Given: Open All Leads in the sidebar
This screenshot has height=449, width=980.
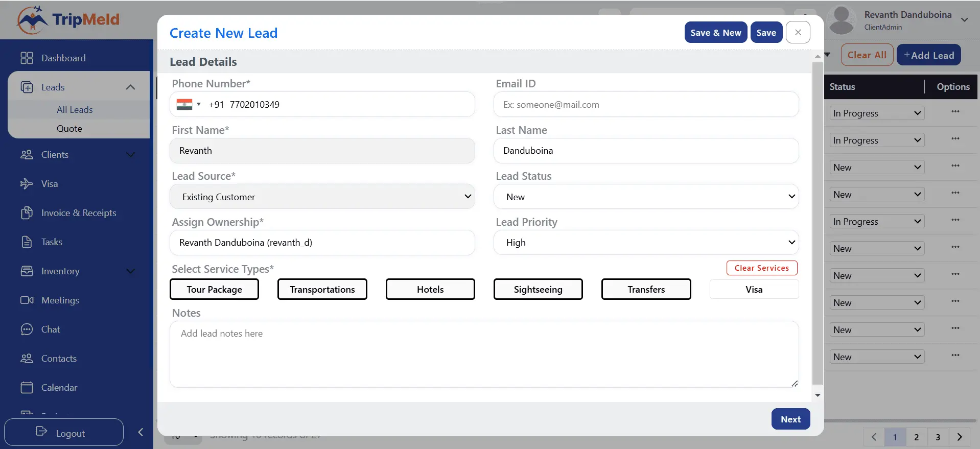Looking at the screenshot, I should click(x=75, y=110).
